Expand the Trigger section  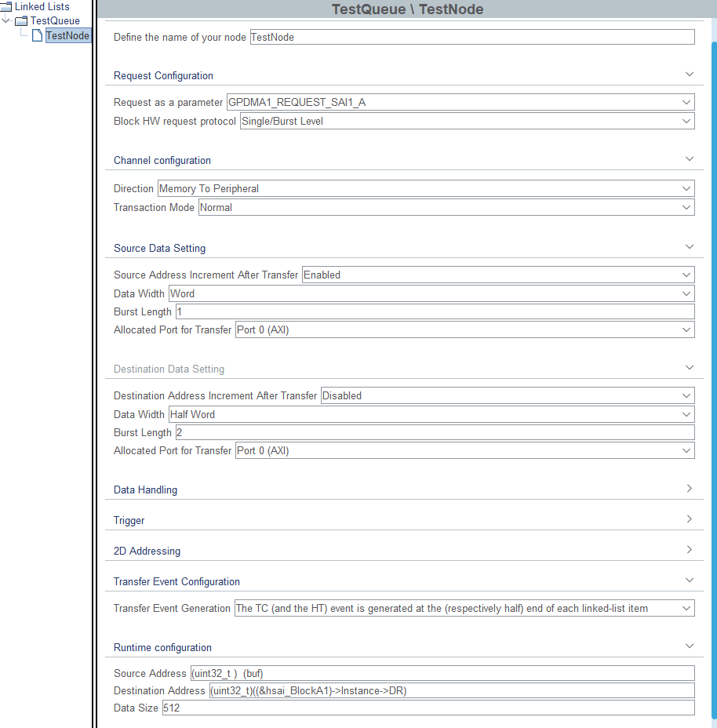click(x=690, y=519)
